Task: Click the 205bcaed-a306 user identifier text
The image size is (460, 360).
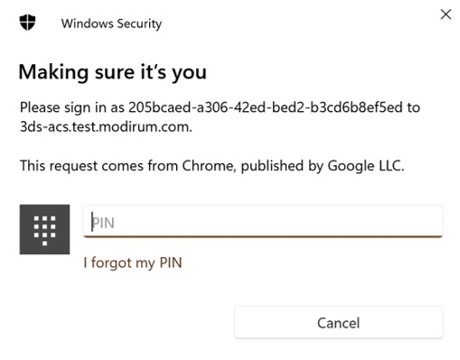Action: (x=265, y=107)
